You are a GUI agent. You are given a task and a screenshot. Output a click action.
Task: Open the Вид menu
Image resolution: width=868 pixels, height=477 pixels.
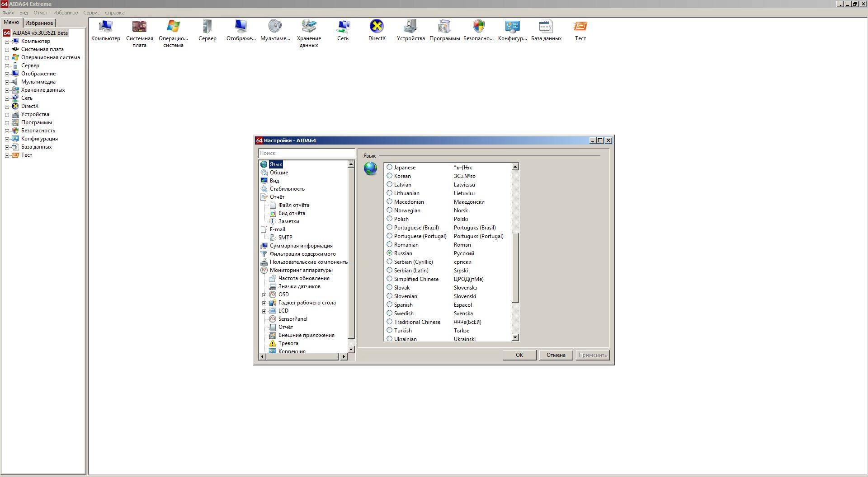coord(24,13)
